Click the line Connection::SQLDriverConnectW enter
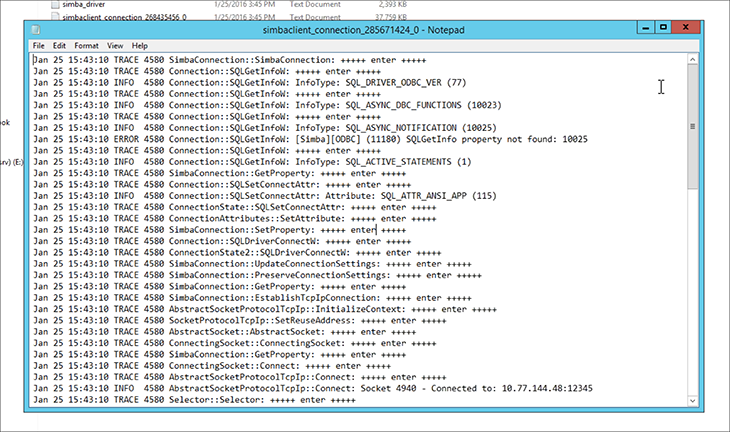The image size is (730, 432). click(222, 241)
